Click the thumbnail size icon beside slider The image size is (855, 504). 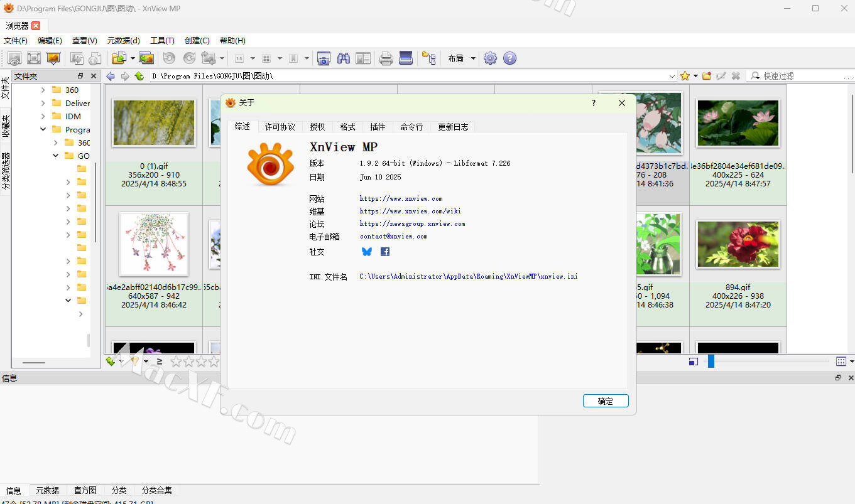(x=693, y=362)
